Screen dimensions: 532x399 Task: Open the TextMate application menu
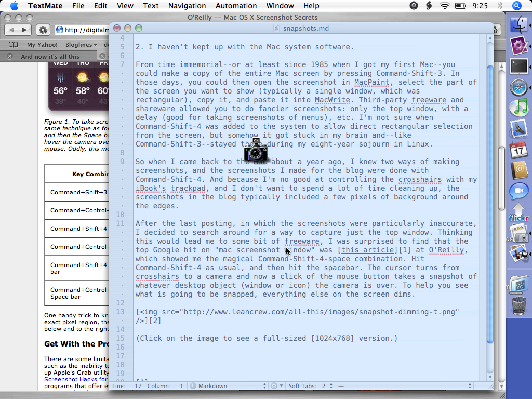coord(45,6)
